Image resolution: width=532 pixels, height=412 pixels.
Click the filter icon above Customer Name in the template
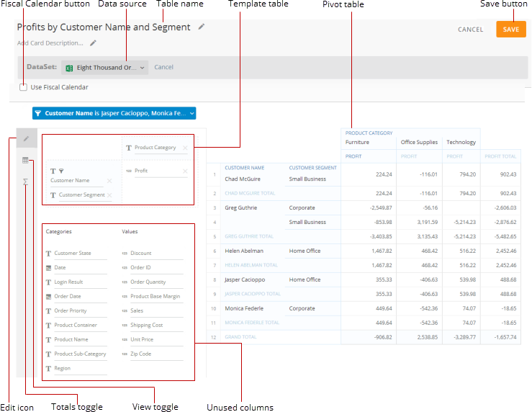(x=61, y=171)
